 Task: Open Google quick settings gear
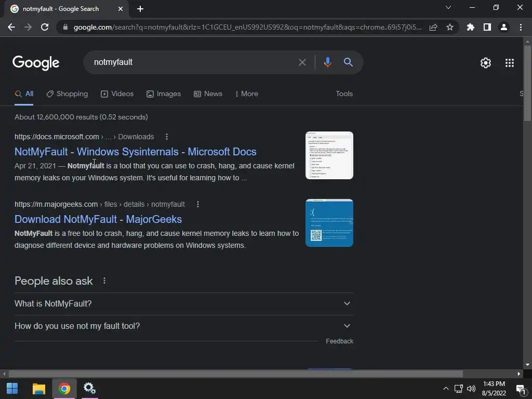coord(486,63)
